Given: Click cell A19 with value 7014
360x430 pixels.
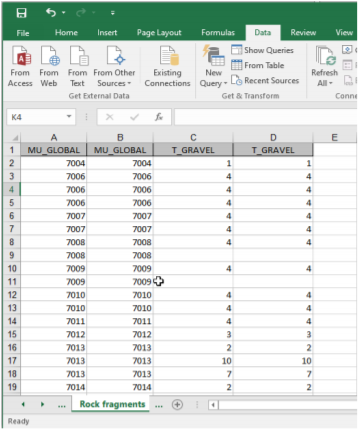Looking at the screenshot, I should pos(54,387).
